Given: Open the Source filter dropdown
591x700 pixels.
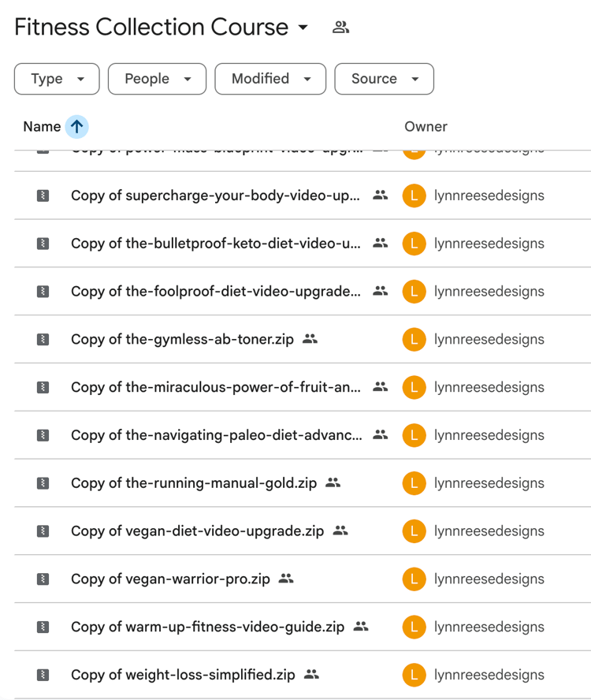Looking at the screenshot, I should coord(384,79).
